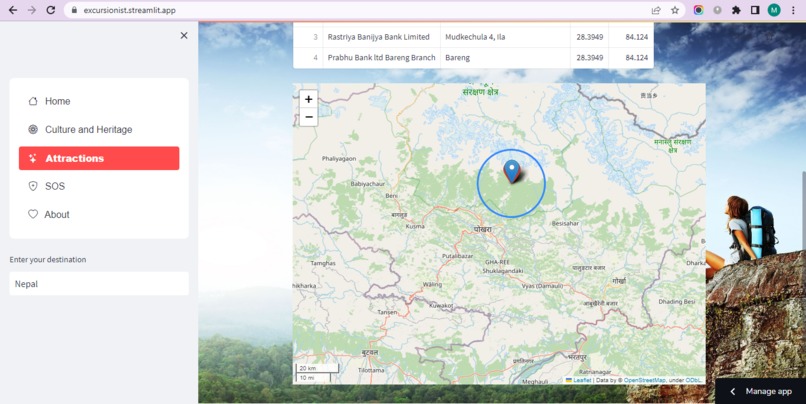This screenshot has width=806, height=404.
Task: Click Putalibazar label on the map
Action: click(457, 256)
